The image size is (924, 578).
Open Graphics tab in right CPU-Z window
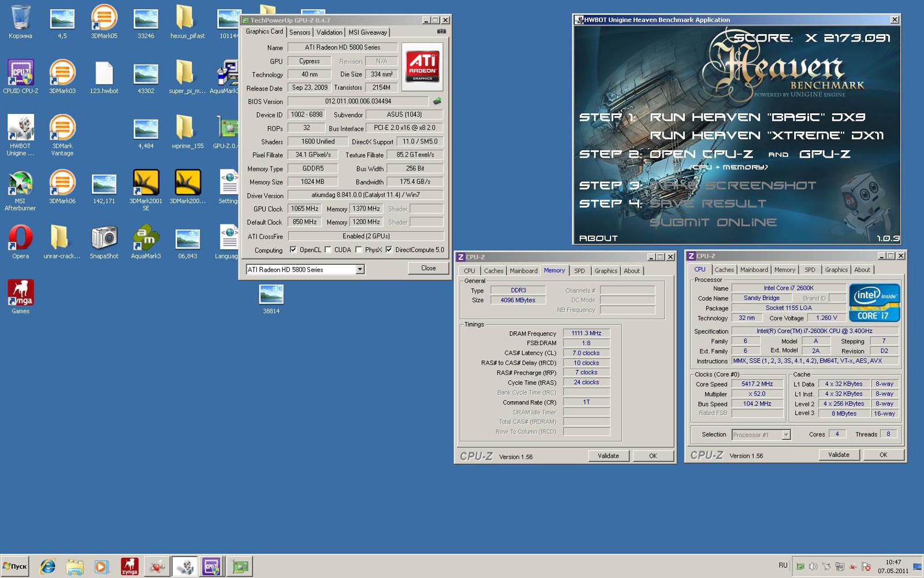pyautogui.click(x=836, y=270)
